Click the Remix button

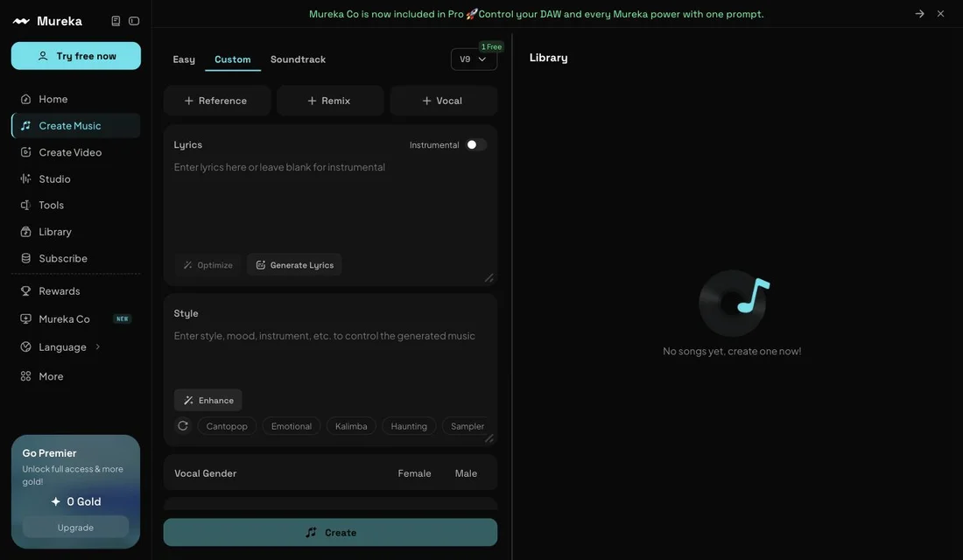tap(330, 101)
